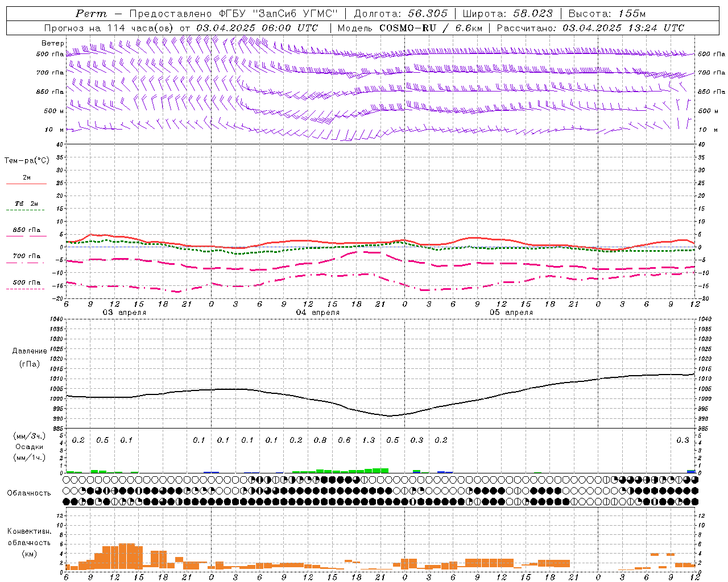This screenshot has width=728, height=582.
Task: Click the red "2м" temperature legend entry
Action: pyautogui.click(x=27, y=178)
